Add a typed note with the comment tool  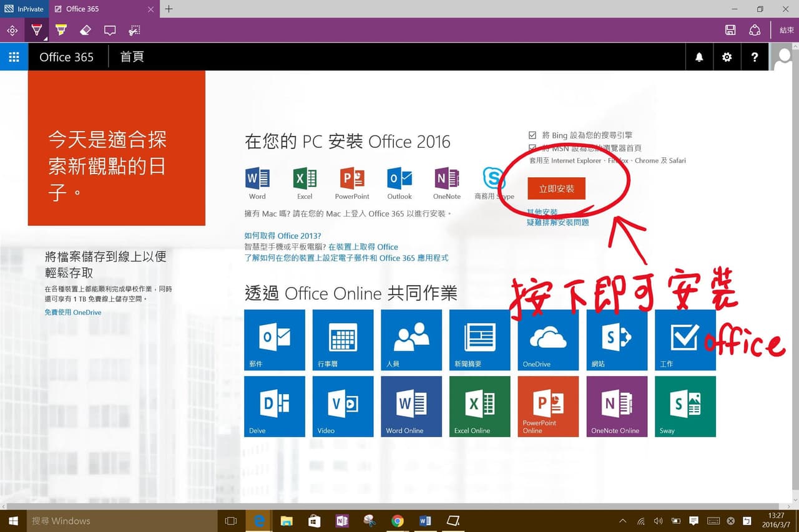(110, 30)
